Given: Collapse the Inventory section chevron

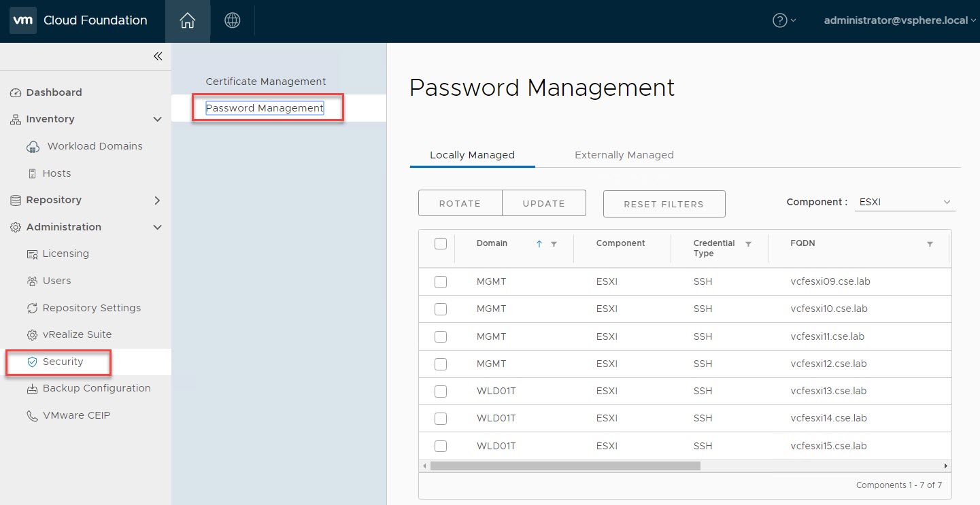Looking at the screenshot, I should pos(157,120).
